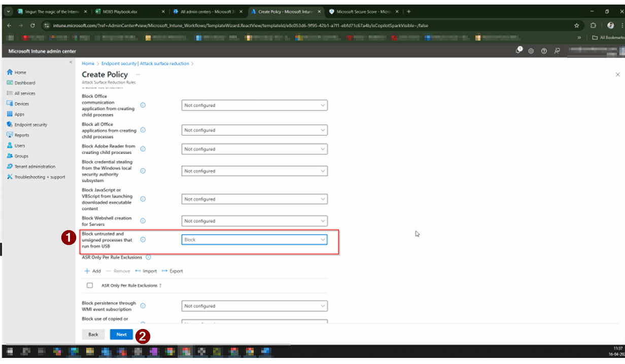Open the Block persistence through WMI dropdown

254,306
